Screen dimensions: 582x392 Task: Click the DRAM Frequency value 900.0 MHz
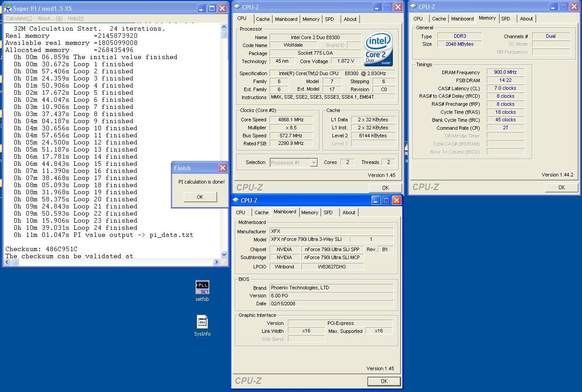505,72
